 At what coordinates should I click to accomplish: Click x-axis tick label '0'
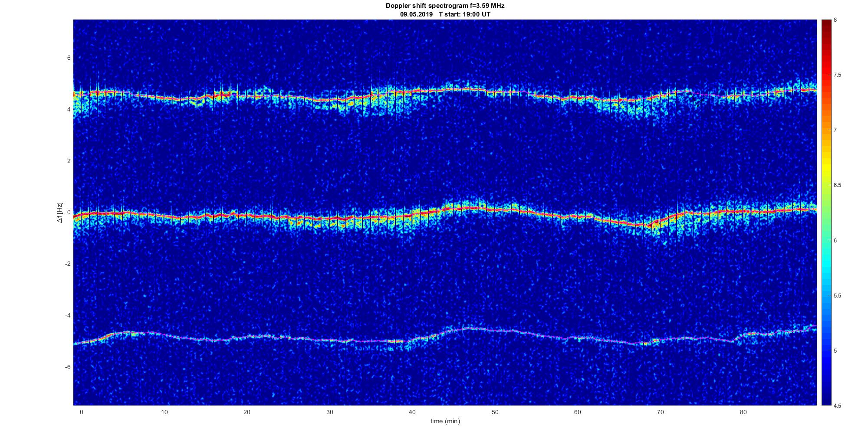(x=81, y=412)
